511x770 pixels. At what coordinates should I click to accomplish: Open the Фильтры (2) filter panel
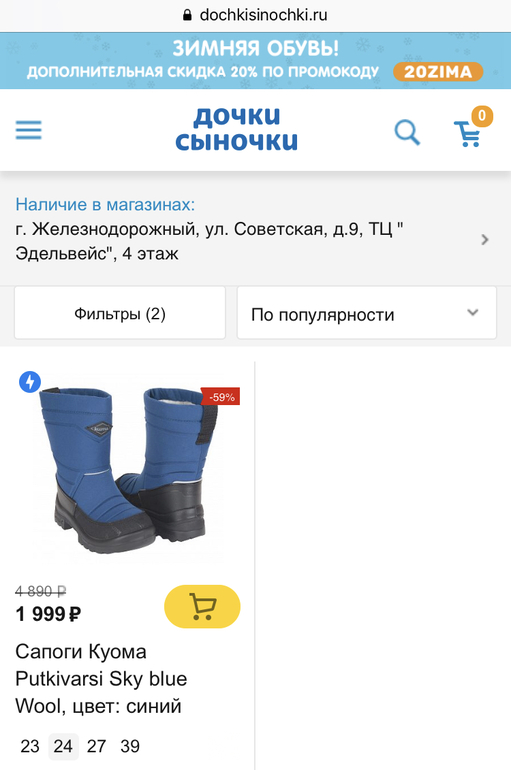(120, 313)
